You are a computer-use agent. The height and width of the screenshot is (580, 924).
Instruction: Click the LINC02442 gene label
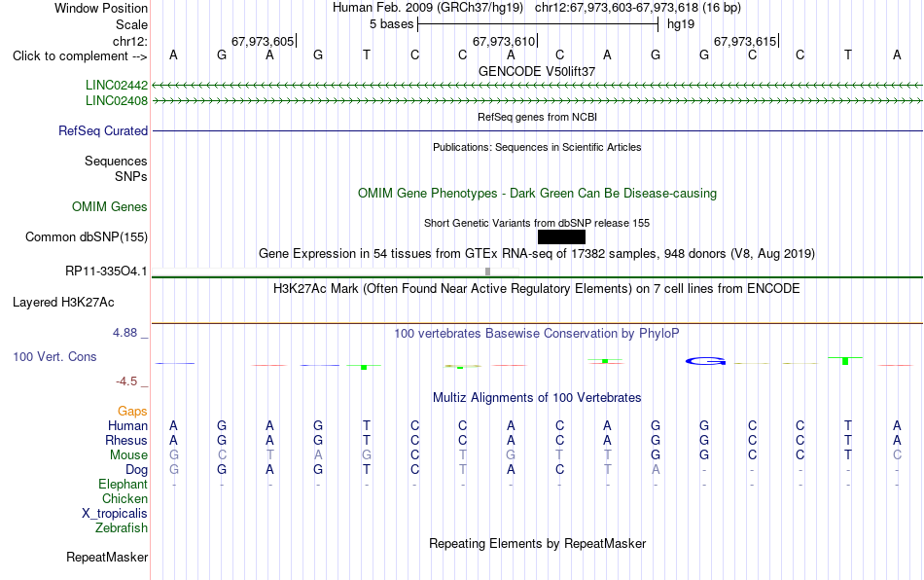116,86
